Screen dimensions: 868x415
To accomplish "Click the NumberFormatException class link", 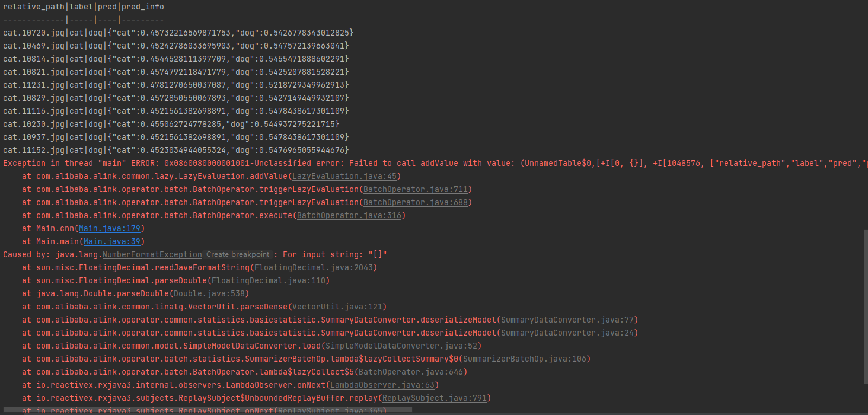I will coord(152,254).
